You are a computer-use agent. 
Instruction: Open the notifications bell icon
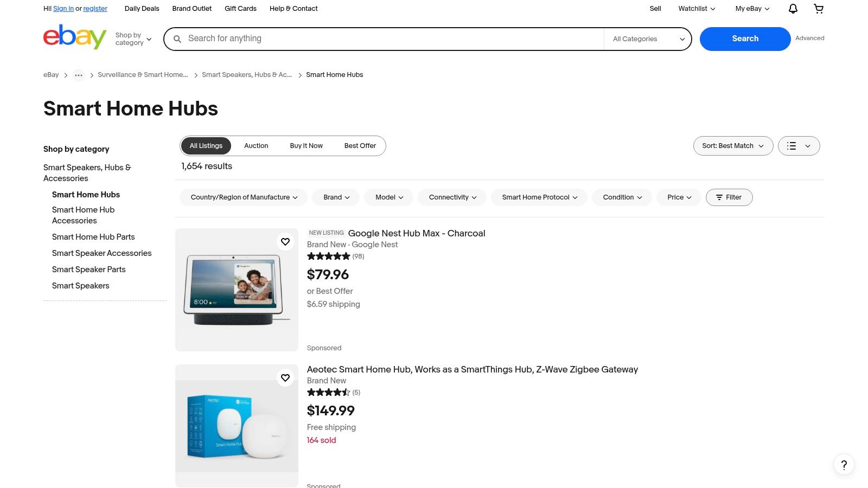tap(793, 9)
